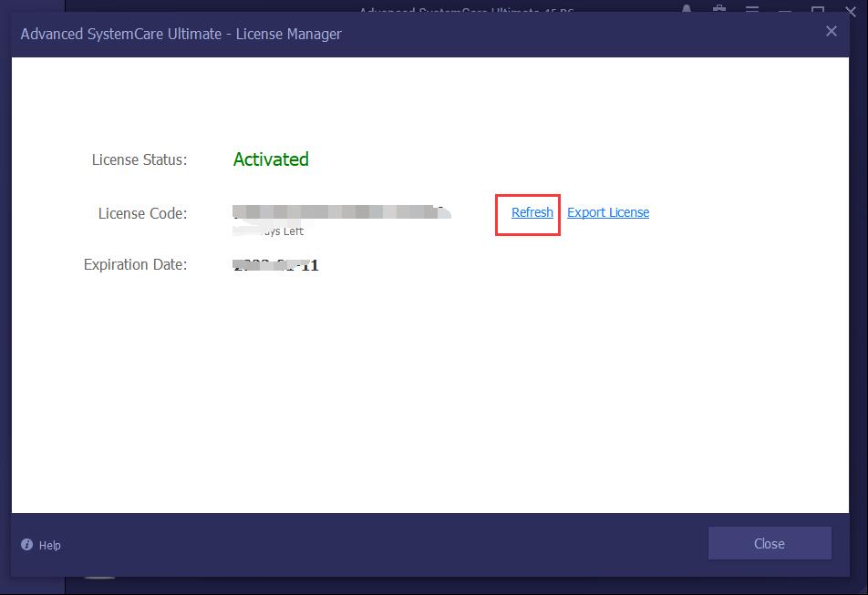Image resolution: width=868 pixels, height=595 pixels.
Task: Click the blurred expiration date value
Action: 275,265
